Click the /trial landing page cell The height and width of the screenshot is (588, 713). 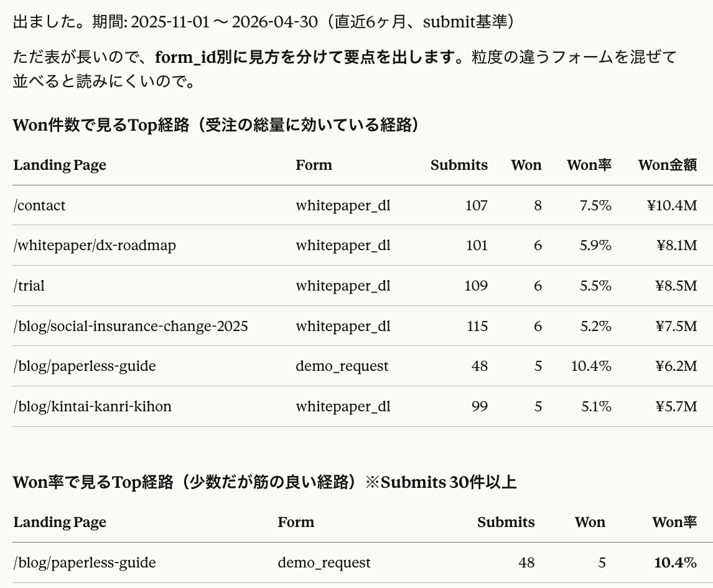tap(29, 286)
